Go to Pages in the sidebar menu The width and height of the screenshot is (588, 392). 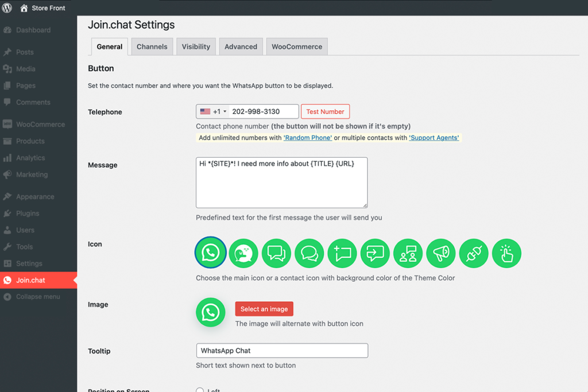pyautogui.click(x=25, y=86)
